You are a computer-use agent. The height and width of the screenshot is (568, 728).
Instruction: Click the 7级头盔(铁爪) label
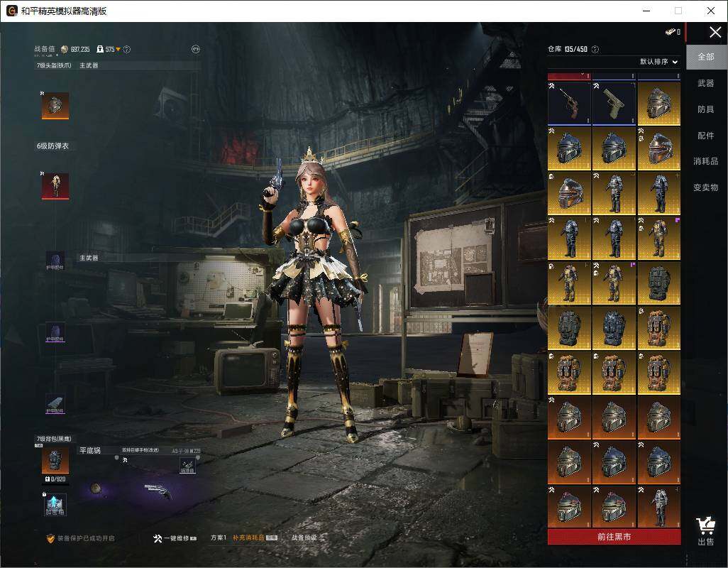pyautogui.click(x=54, y=65)
